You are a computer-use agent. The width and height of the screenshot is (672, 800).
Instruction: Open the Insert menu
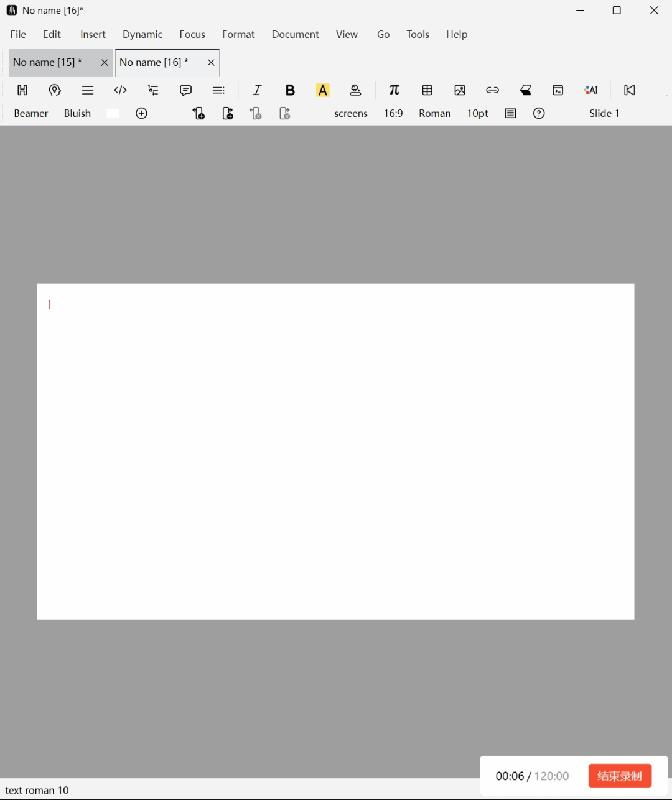(x=93, y=34)
